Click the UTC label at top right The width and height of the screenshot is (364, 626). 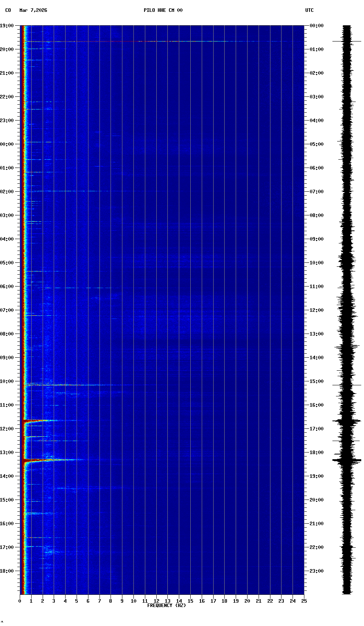click(x=309, y=10)
